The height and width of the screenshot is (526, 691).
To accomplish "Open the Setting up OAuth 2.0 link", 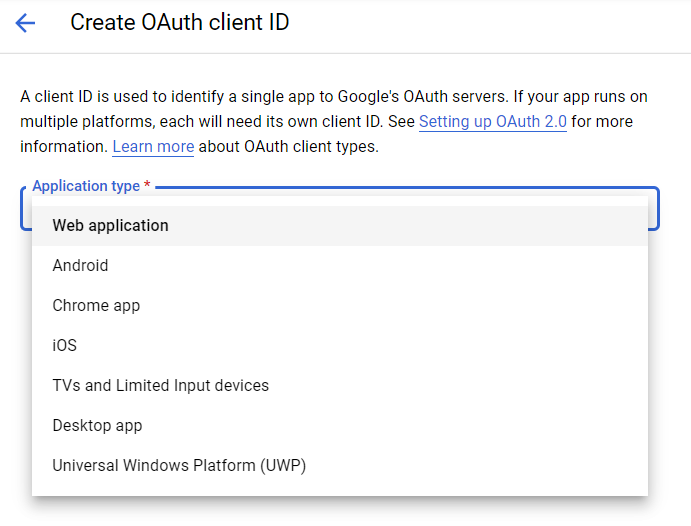I will (x=493, y=122).
